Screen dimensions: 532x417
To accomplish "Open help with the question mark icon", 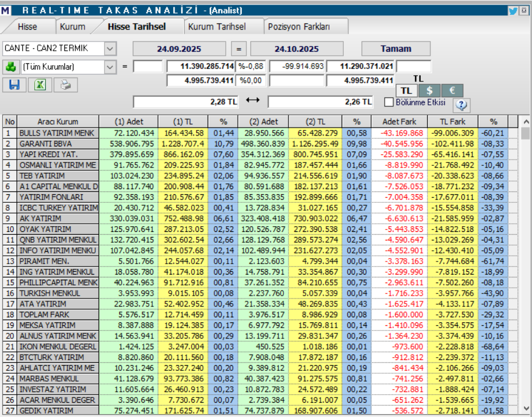I will (461, 105).
